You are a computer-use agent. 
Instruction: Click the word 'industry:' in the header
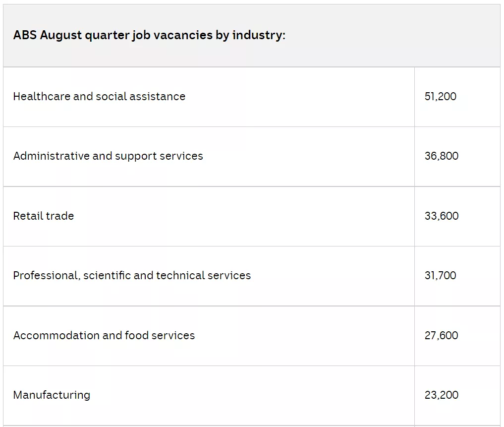259,35
